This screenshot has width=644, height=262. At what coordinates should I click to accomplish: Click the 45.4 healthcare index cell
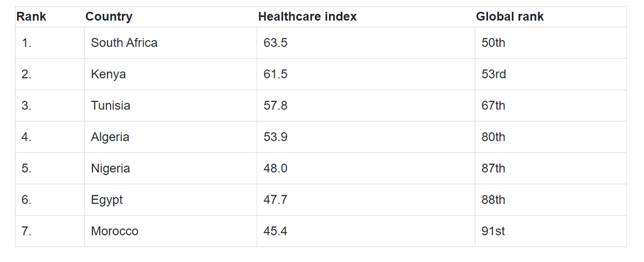coord(275,231)
